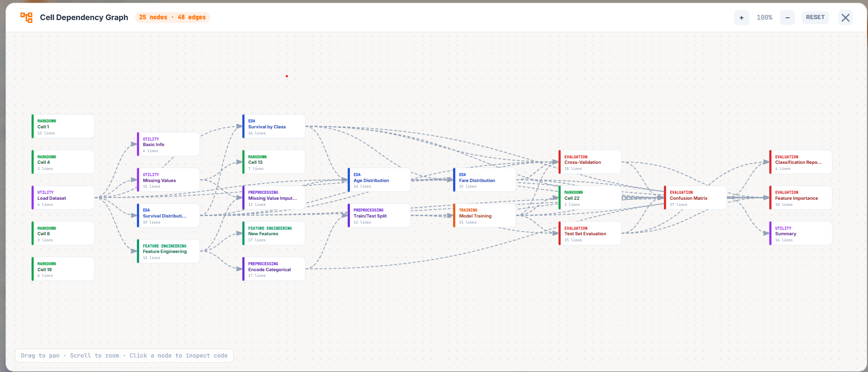Screen dimensions: 868x372
Task: Select the Missing Values utility node
Action: point(169,180)
